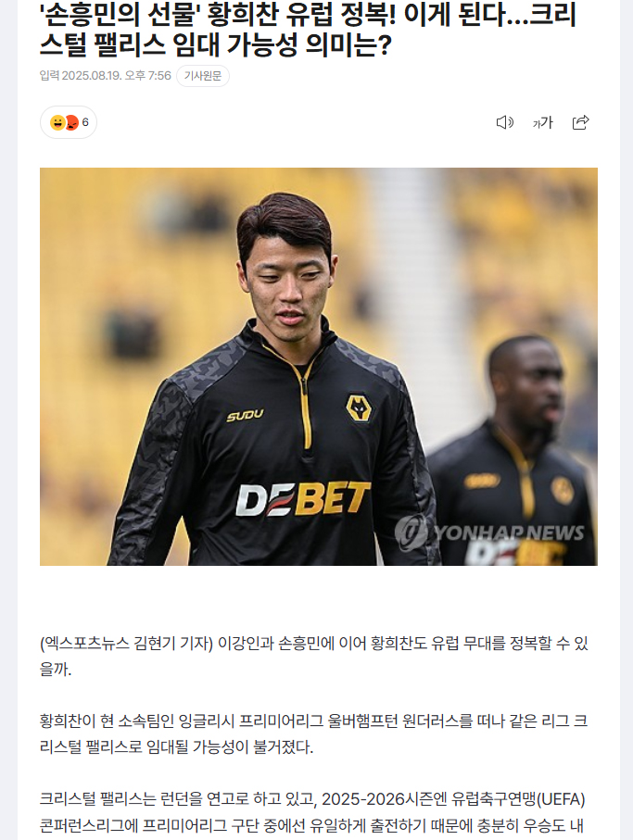Click the 입력 2025.08.19 timestamp text
The image size is (633, 840).
[x=105, y=76]
